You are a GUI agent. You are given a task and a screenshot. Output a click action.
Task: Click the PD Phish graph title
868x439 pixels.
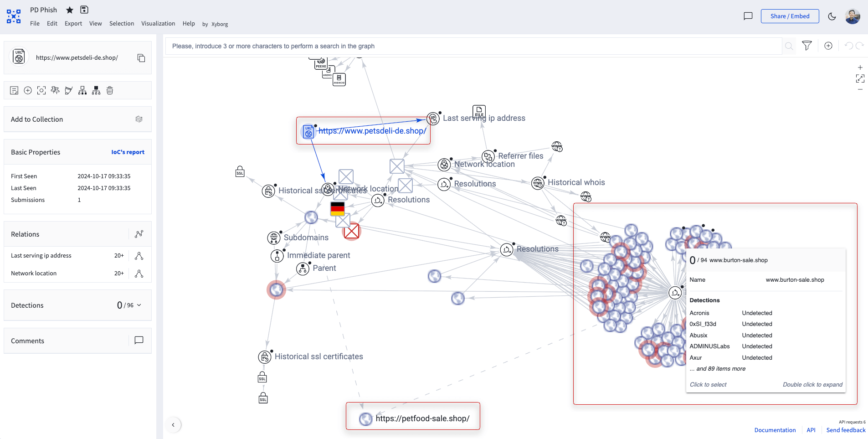[44, 10]
